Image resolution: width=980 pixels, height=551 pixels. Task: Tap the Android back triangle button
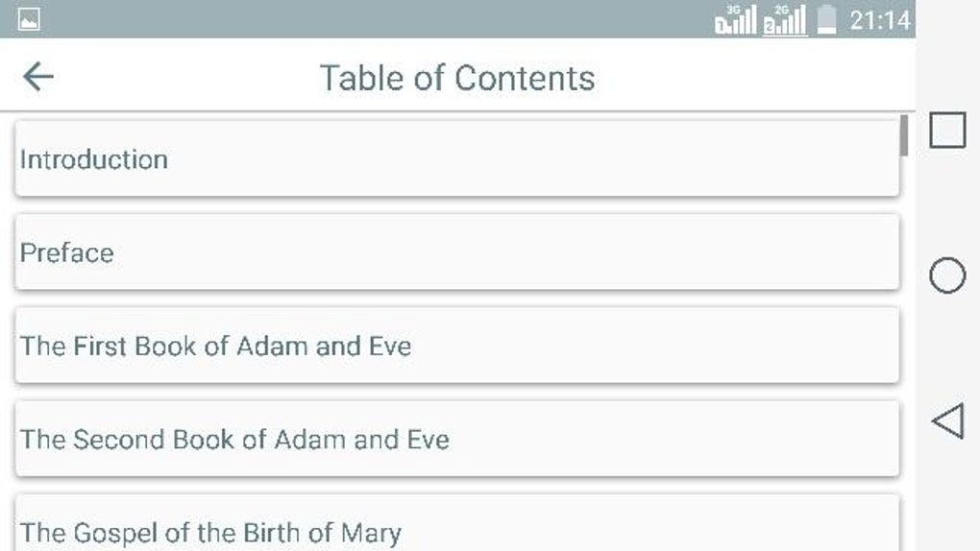947,421
